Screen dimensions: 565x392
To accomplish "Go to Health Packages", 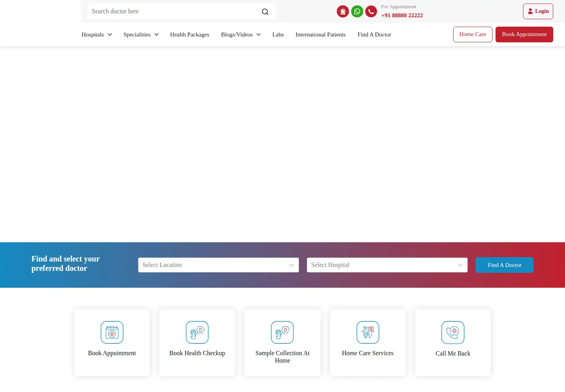I will tap(190, 34).
